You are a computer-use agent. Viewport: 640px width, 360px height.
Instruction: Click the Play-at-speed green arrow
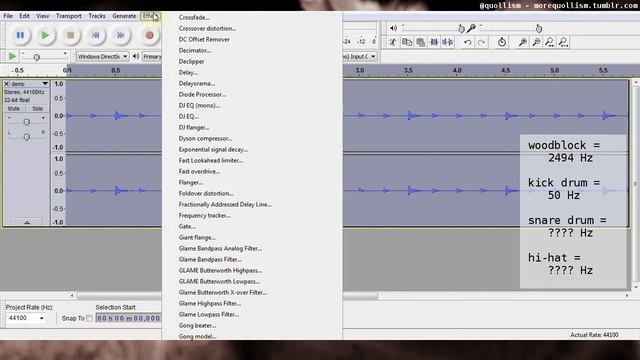[x=12, y=56]
